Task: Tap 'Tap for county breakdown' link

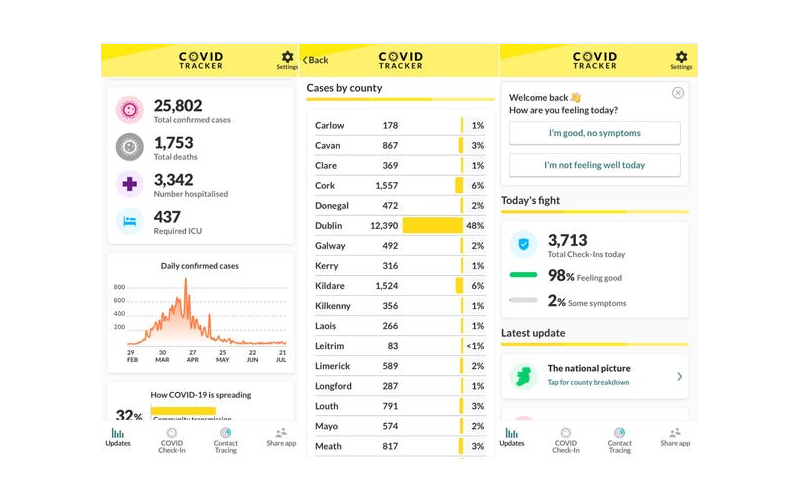Action: point(588,382)
